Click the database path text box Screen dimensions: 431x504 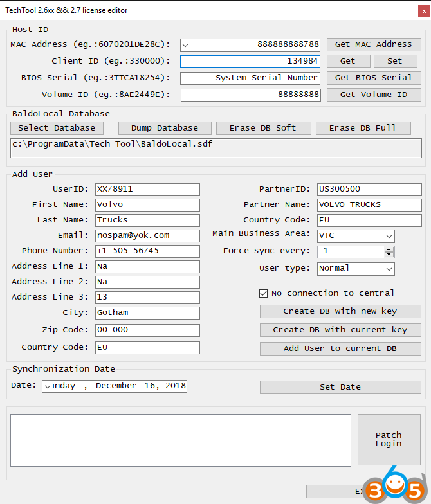(216, 148)
